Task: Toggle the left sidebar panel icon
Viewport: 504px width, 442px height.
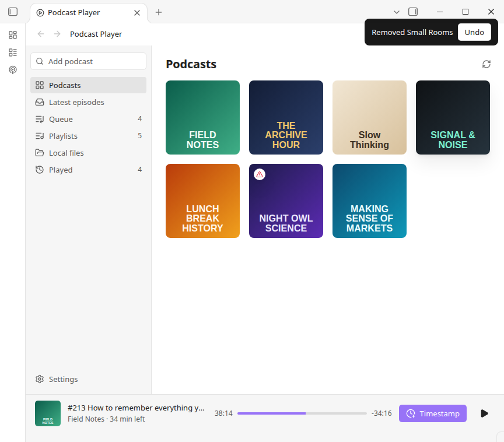Action: pyautogui.click(x=13, y=12)
